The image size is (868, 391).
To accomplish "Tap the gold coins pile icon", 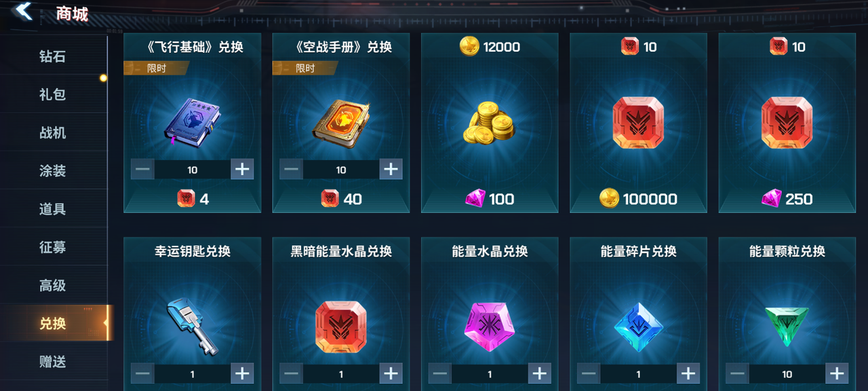I will (x=490, y=122).
